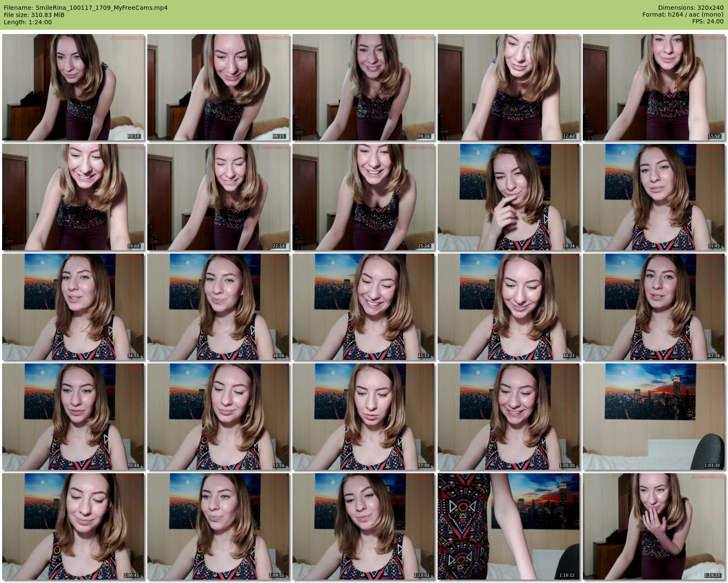Pick the frame stamped 15:52
Image resolution: width=728 pixels, height=583 pixels.
click(x=654, y=87)
